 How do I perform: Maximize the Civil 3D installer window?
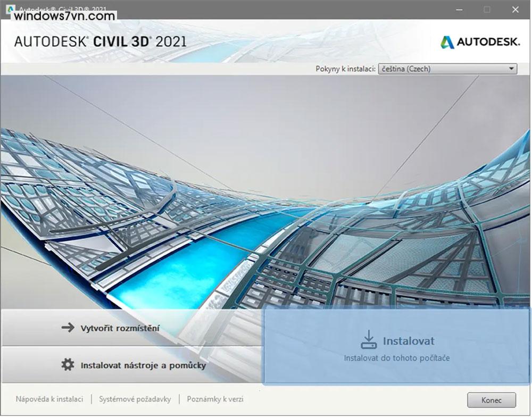point(486,9)
